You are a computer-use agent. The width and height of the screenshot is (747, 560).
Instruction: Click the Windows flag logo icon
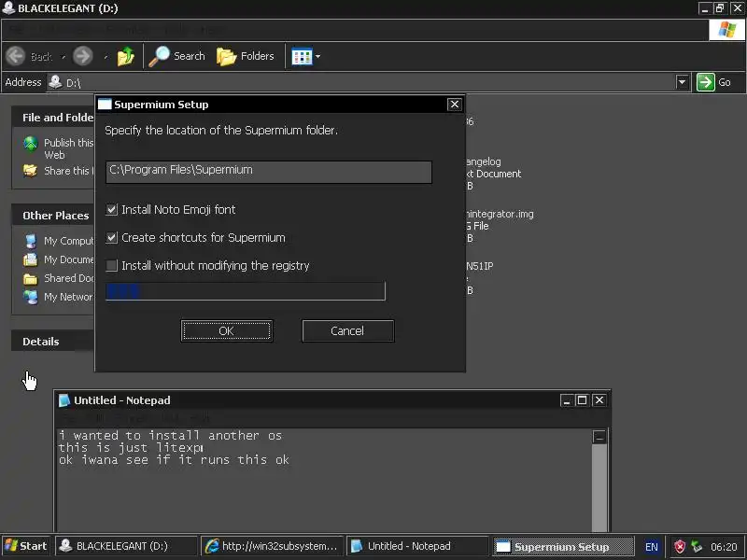pos(726,30)
